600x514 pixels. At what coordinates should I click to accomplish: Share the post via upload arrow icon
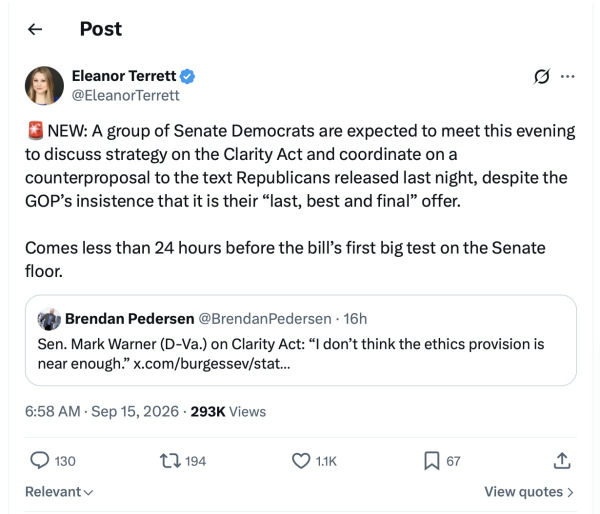click(562, 461)
